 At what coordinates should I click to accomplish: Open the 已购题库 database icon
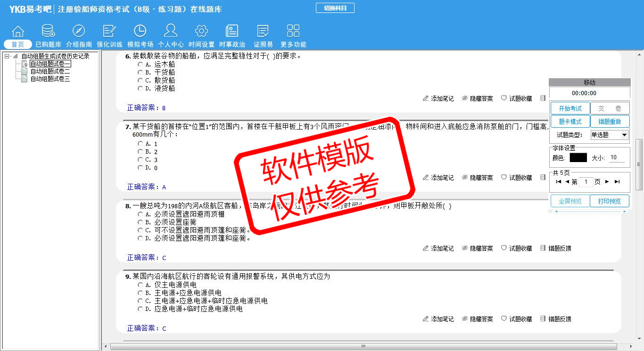coord(48,32)
